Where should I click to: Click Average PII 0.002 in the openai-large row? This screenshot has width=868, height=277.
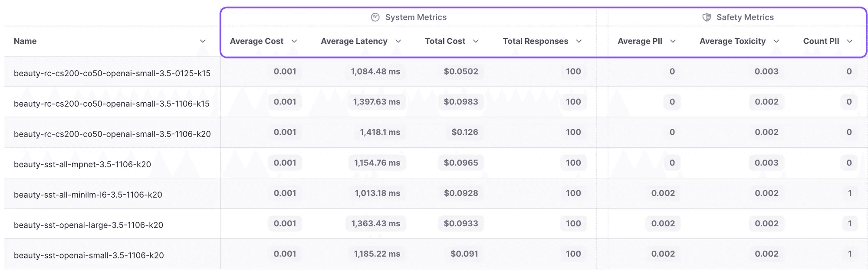point(663,223)
